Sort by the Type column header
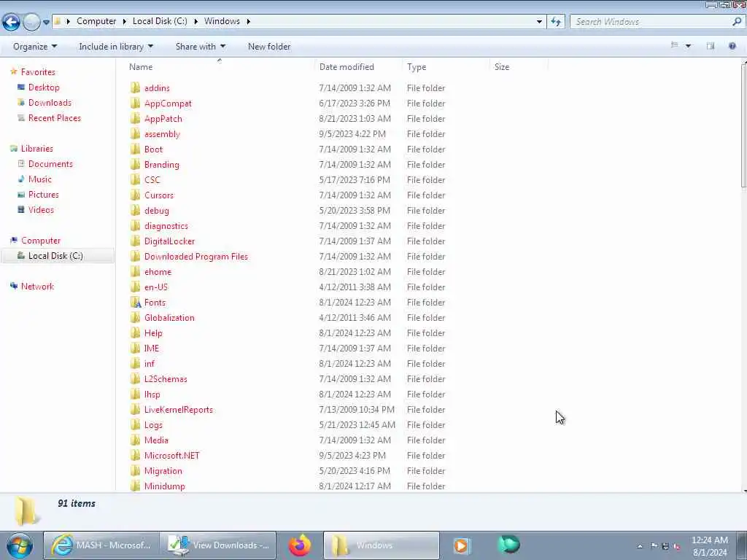 (x=417, y=67)
